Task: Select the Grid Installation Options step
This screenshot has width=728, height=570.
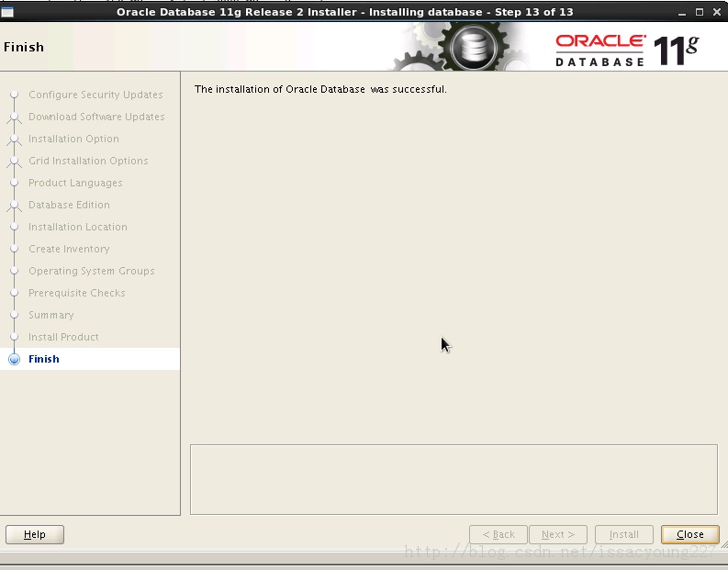Action: tap(88, 161)
